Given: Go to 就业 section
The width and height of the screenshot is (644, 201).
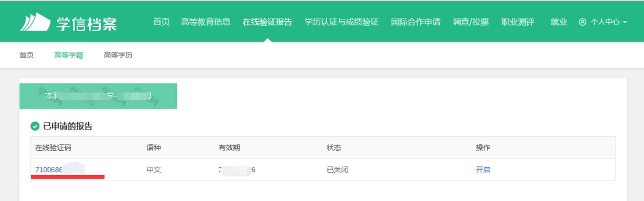Looking at the screenshot, I should (559, 22).
